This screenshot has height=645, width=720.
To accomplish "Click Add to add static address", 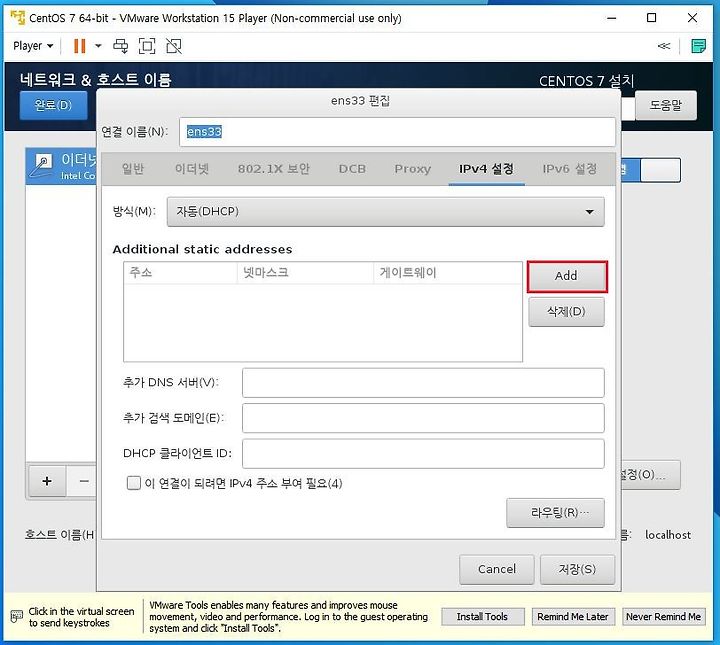I will coord(567,276).
